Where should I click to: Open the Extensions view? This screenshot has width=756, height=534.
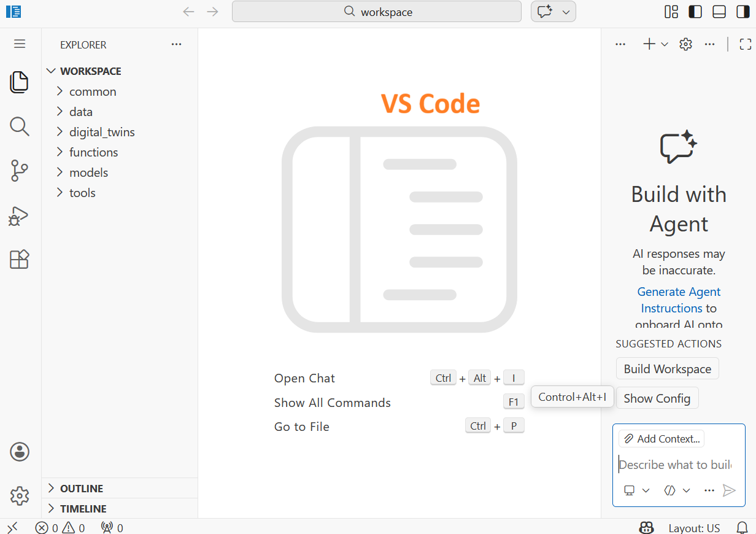point(20,259)
